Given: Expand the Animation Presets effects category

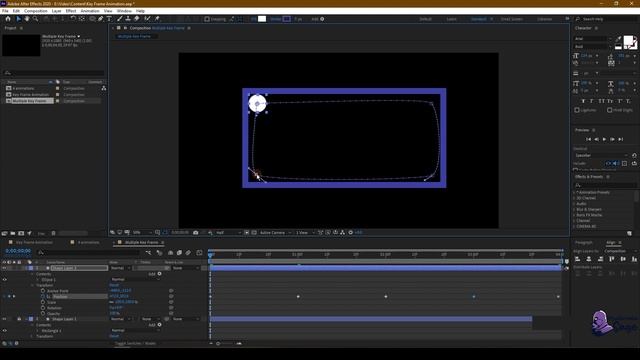Looking at the screenshot, I should click(x=574, y=192).
